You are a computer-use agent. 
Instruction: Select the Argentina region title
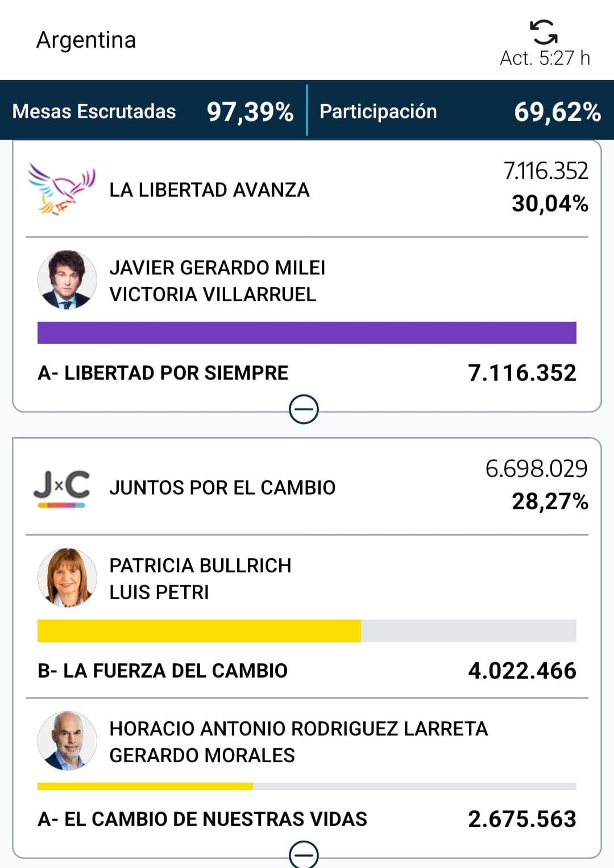pos(86,40)
